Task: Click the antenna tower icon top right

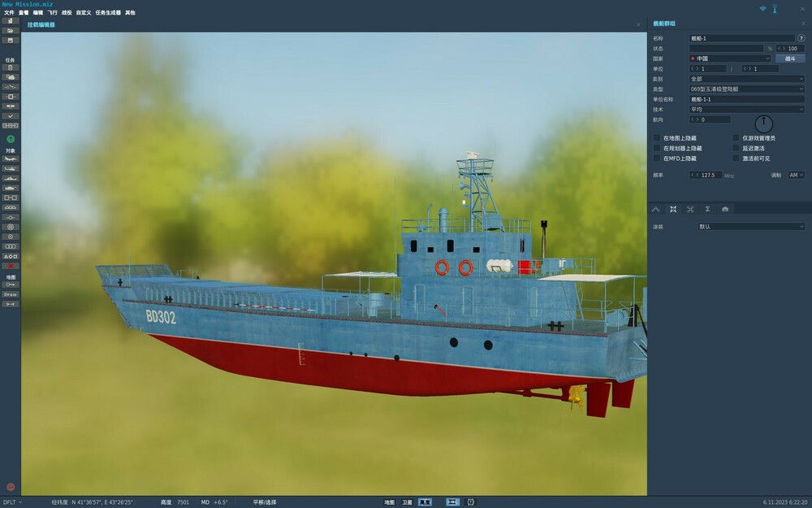Action: (x=775, y=9)
